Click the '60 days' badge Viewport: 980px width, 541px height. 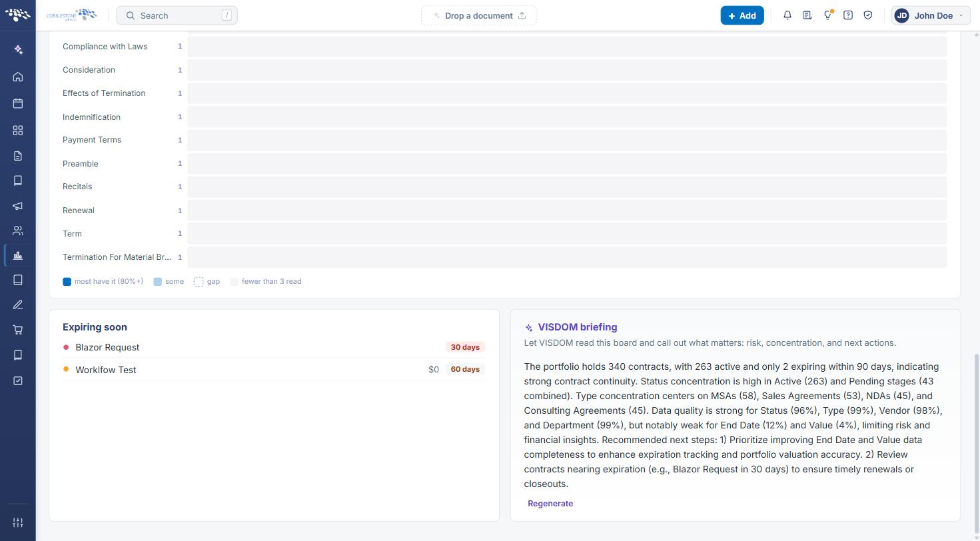[465, 369]
